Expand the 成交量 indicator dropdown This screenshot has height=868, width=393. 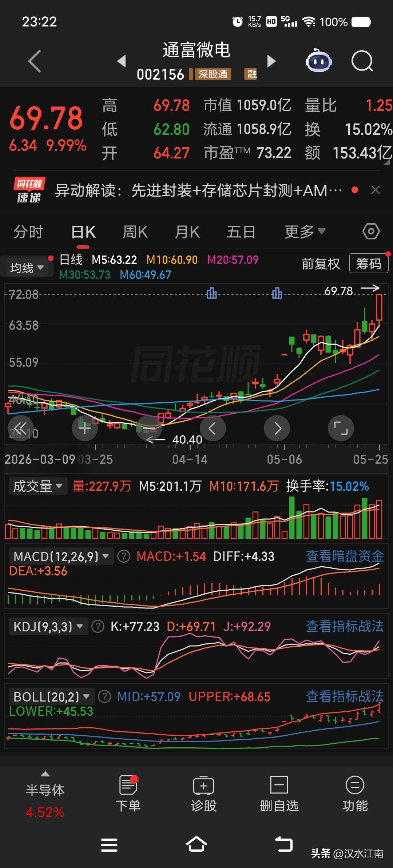coord(38,486)
